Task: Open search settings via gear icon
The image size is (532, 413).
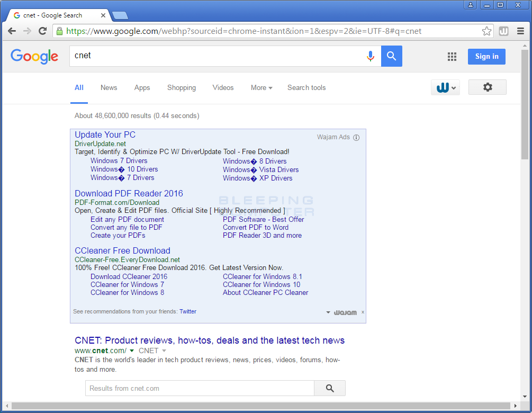Action: click(487, 87)
